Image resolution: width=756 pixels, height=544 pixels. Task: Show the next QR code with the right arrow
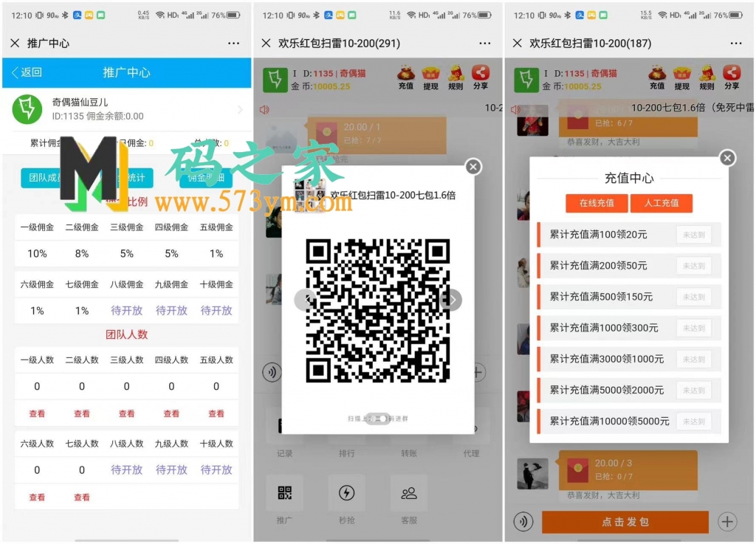[451, 300]
